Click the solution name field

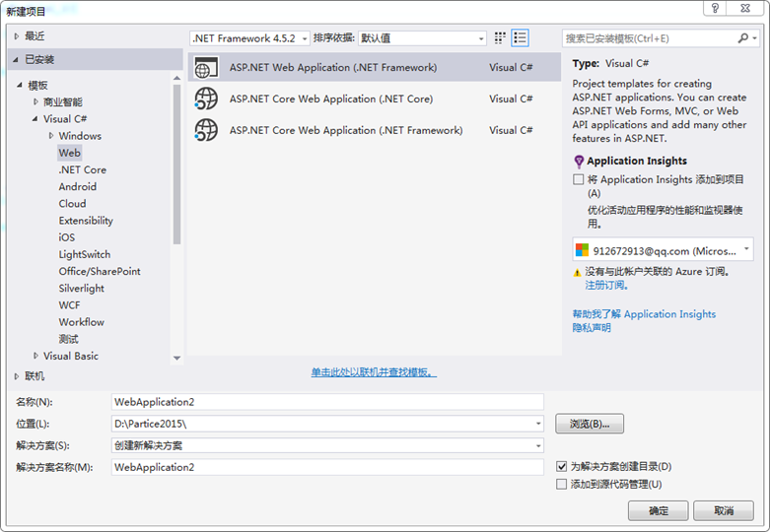[x=327, y=467]
